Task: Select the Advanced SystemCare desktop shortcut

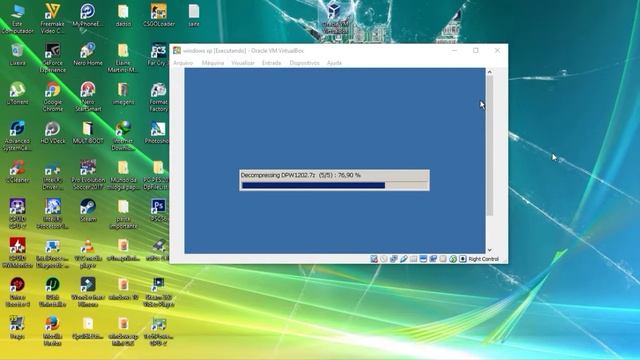Action: coord(17,136)
